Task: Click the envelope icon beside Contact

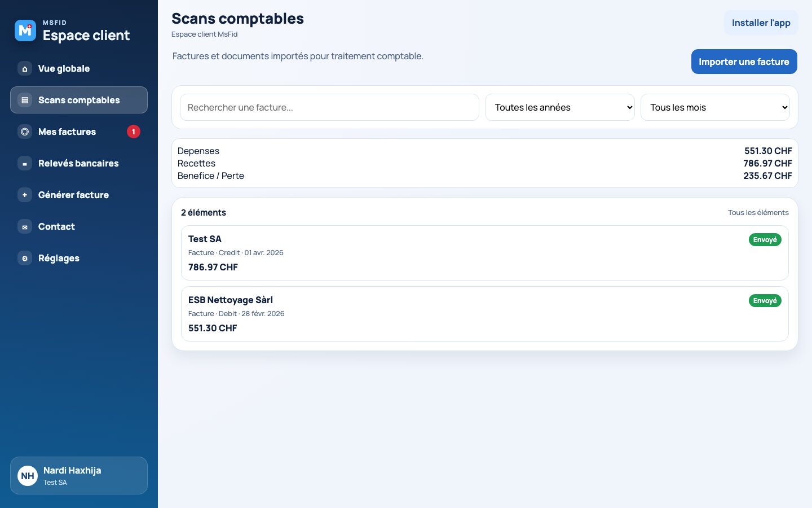Action: (25, 227)
